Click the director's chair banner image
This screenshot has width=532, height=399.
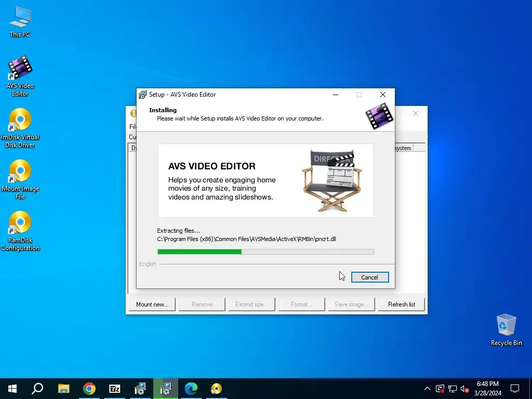click(x=332, y=180)
